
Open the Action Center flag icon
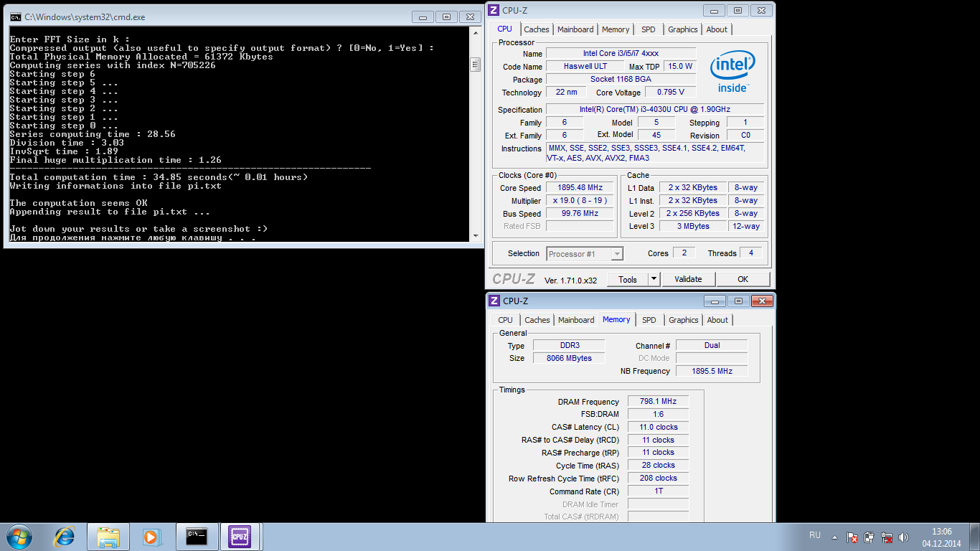point(852,537)
